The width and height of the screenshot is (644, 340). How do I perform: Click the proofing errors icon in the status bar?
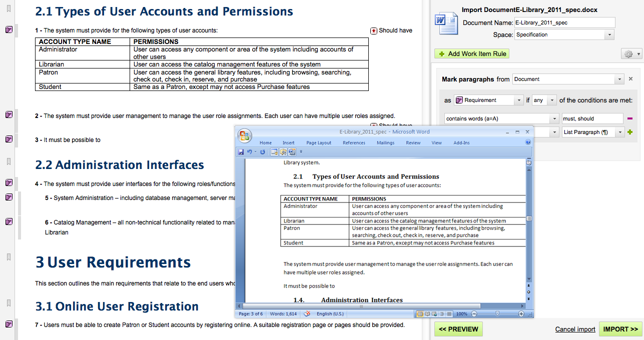click(x=307, y=314)
